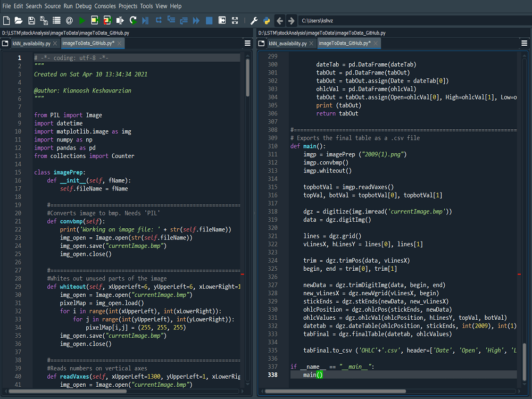This screenshot has width=532, height=399.
Task: Save all open files
Action: 45,20
